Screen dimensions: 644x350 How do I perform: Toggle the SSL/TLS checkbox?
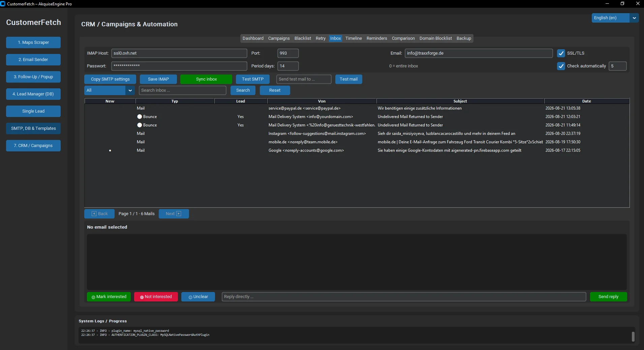[x=561, y=53]
